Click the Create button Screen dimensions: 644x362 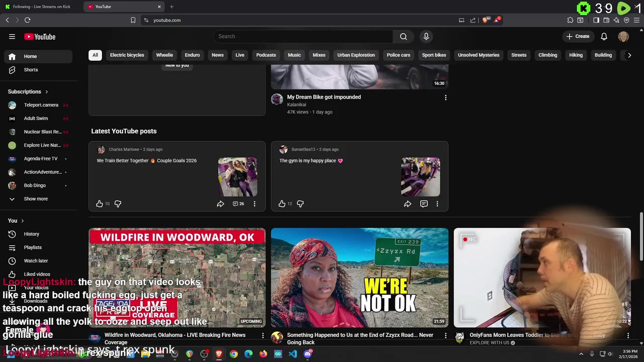point(578,36)
